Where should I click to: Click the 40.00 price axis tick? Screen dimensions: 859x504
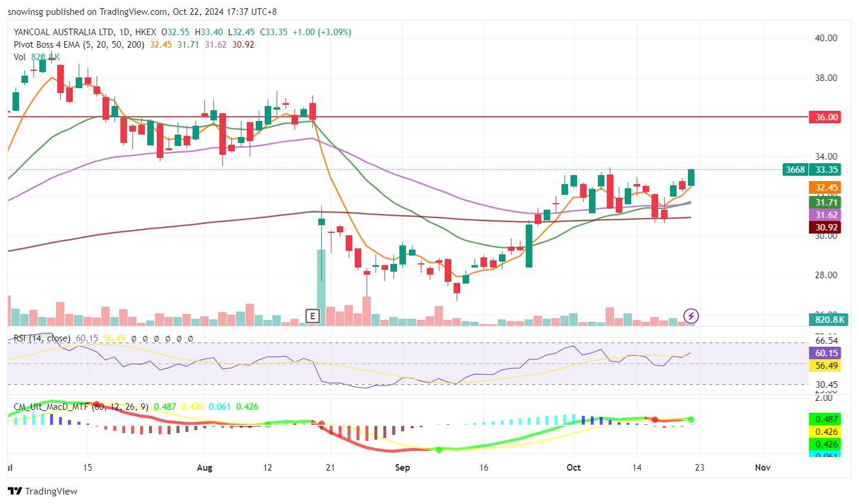click(826, 38)
